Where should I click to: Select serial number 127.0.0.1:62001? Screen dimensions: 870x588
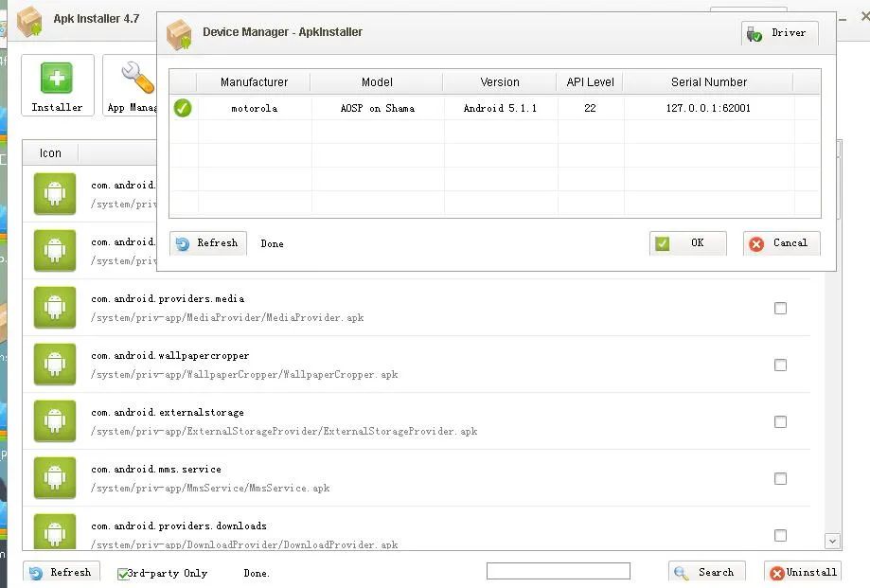708,108
